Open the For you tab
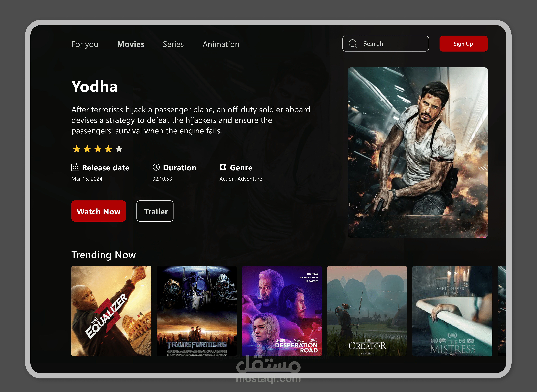 tap(85, 44)
